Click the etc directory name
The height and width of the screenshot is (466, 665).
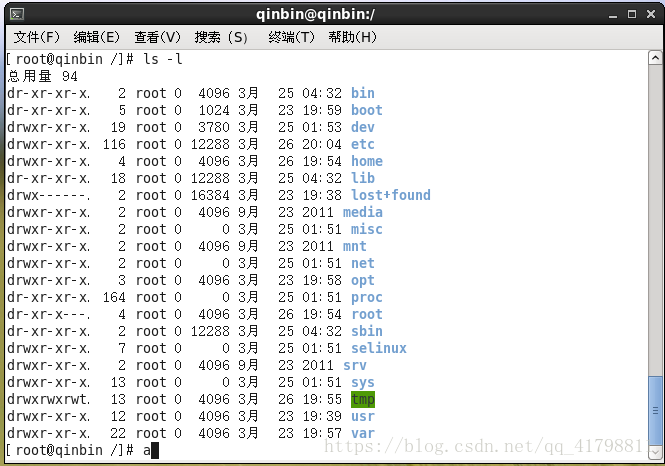coord(363,144)
